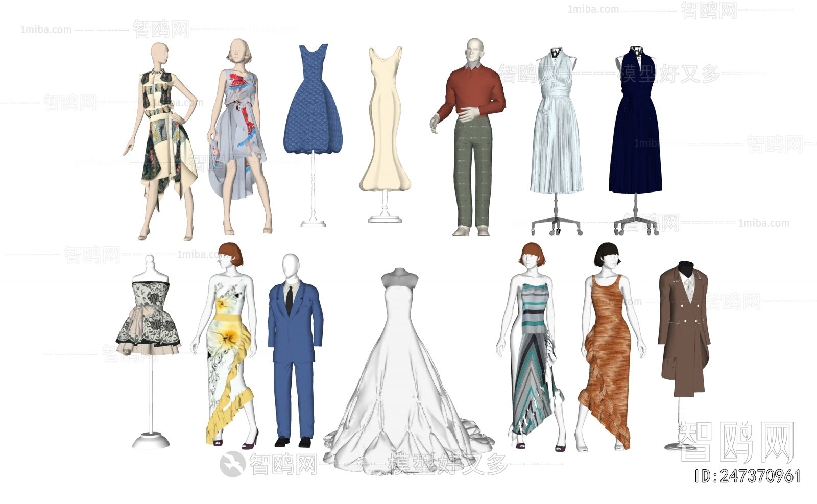Select the mannequin wearing the blue suit
Screen dimensions: 817x504
click(291, 332)
